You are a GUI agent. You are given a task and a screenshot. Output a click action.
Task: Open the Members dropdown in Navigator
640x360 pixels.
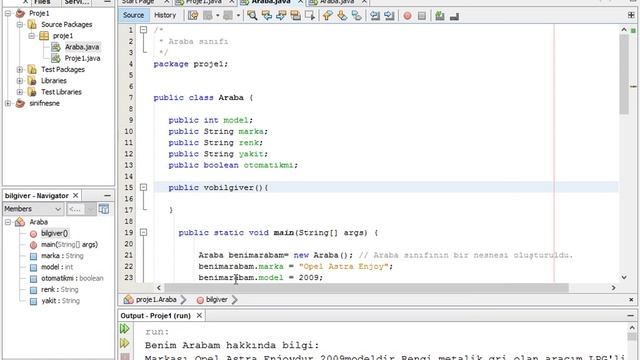point(33,209)
